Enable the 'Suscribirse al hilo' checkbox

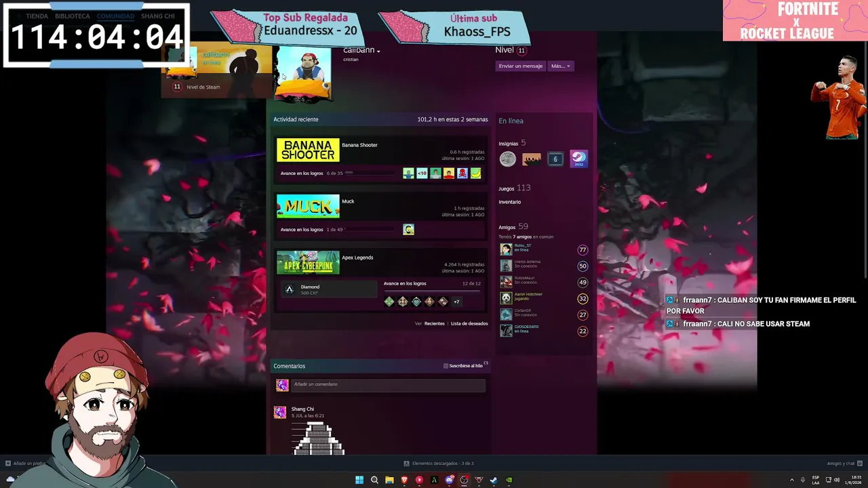pos(446,366)
